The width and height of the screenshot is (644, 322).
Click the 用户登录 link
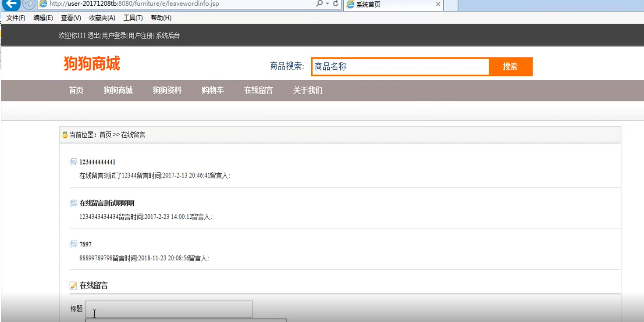tap(114, 36)
